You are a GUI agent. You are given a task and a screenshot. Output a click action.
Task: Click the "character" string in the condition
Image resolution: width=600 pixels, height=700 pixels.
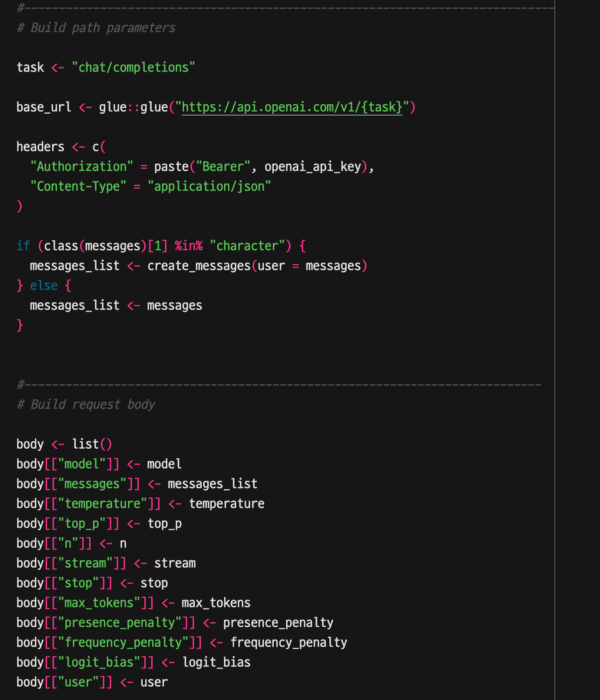[x=247, y=246]
